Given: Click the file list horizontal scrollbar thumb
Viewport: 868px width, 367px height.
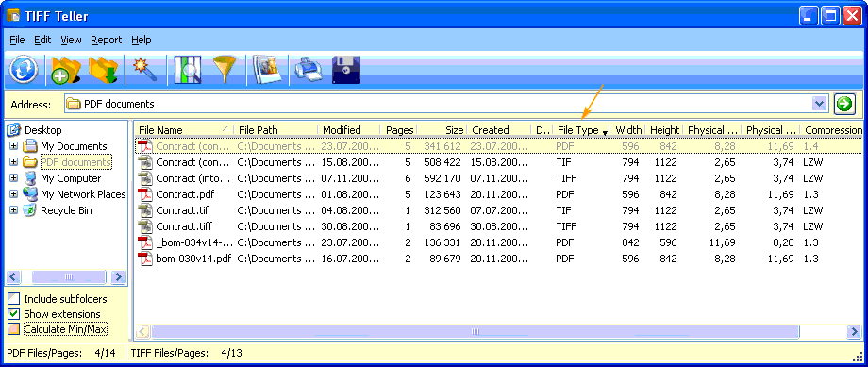Looking at the screenshot, I should (x=475, y=331).
